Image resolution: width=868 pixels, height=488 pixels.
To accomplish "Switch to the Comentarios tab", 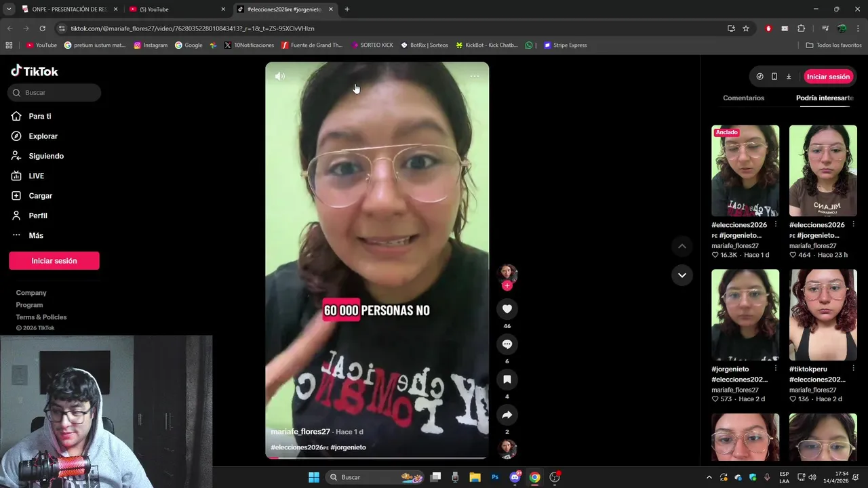I will tap(743, 98).
